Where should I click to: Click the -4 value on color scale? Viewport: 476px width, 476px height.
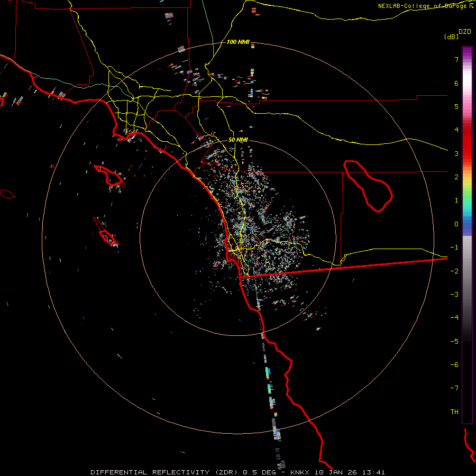click(x=454, y=317)
